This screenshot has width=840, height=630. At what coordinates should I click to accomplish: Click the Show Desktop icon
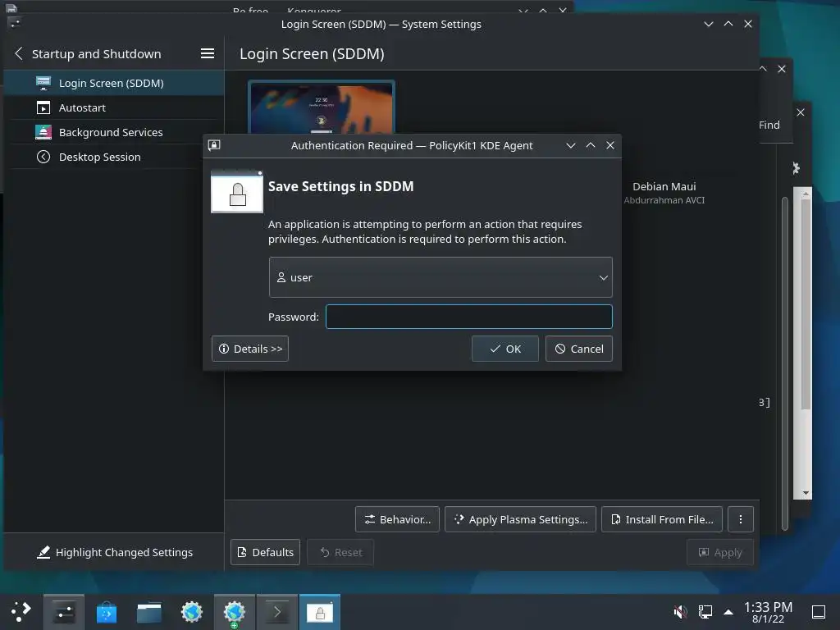coord(819,612)
